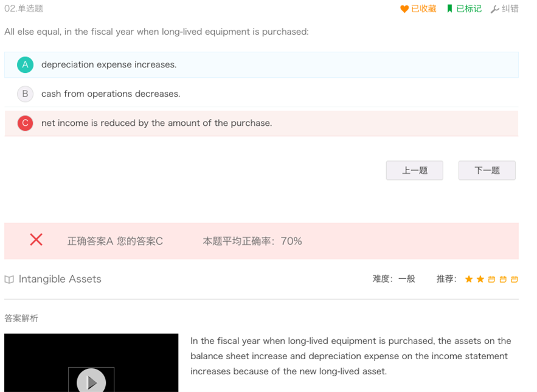Click the red X wrong-answer icon
The image size is (537, 392).
coord(36,239)
